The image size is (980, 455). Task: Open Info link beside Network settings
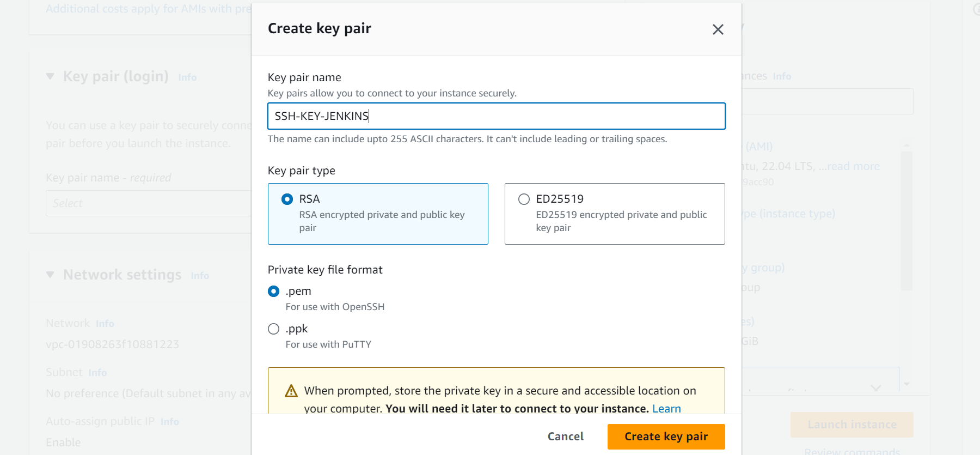[200, 276]
